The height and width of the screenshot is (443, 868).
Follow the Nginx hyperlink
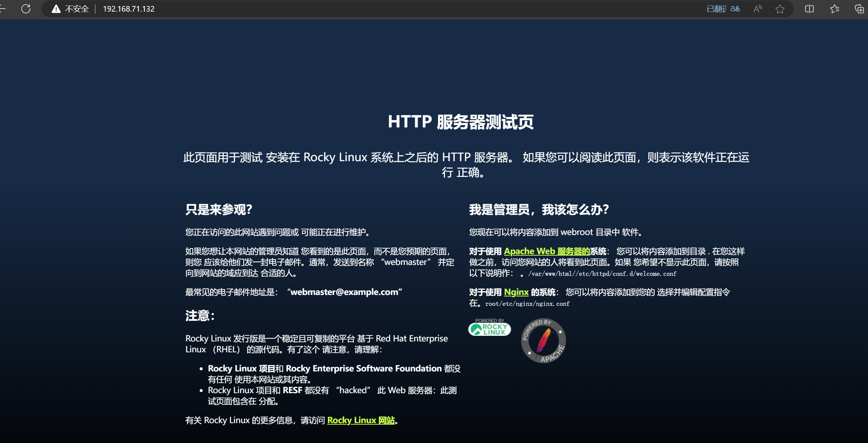tap(516, 292)
